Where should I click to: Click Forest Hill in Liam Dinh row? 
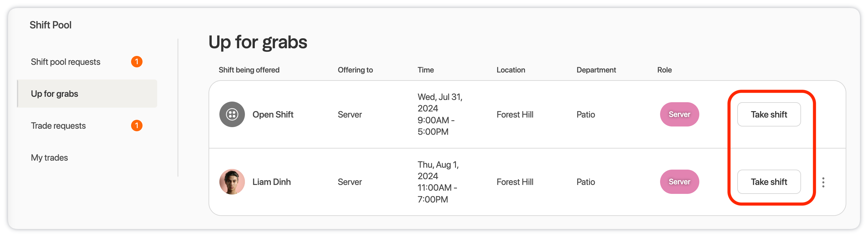click(515, 182)
